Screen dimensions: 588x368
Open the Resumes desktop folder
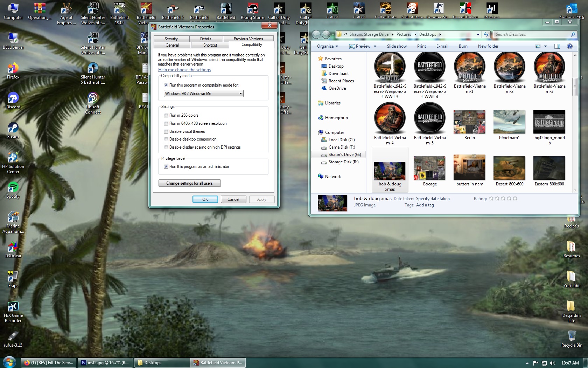click(x=572, y=250)
